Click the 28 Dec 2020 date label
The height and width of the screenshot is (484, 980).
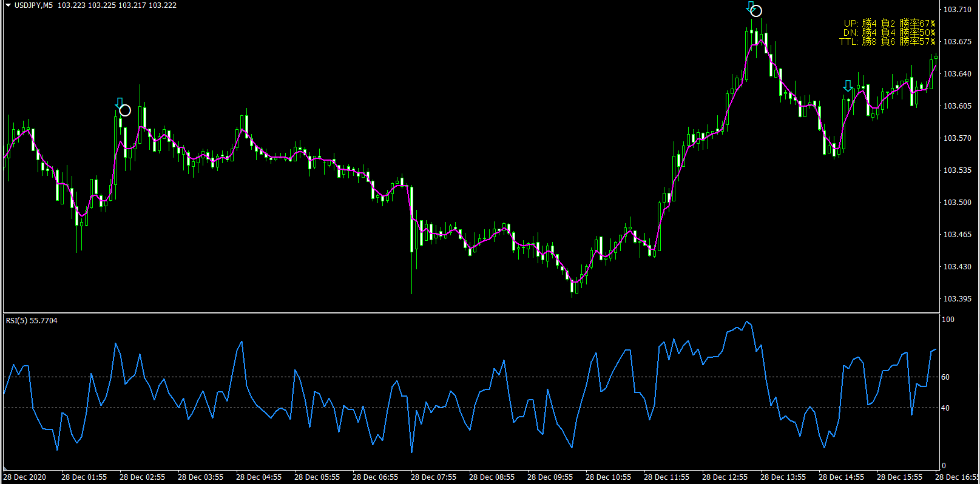25,477
